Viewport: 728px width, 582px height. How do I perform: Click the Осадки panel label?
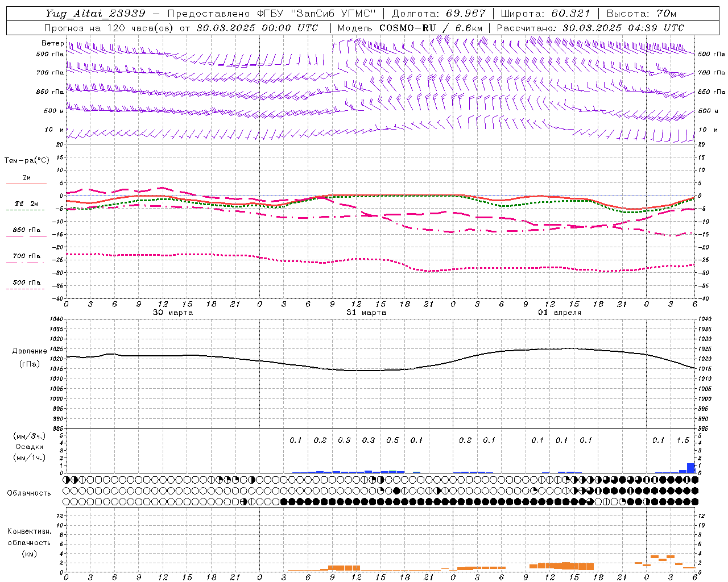tap(30, 447)
